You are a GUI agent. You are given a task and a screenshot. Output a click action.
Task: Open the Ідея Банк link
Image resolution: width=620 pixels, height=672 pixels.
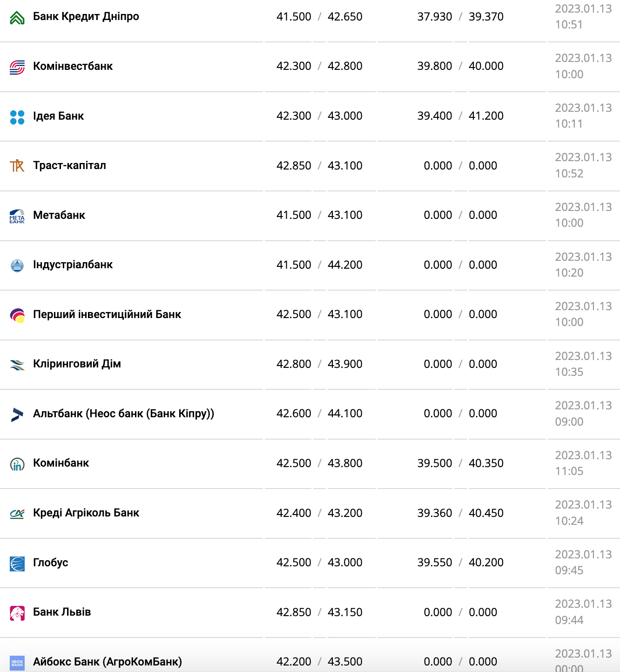tap(58, 116)
